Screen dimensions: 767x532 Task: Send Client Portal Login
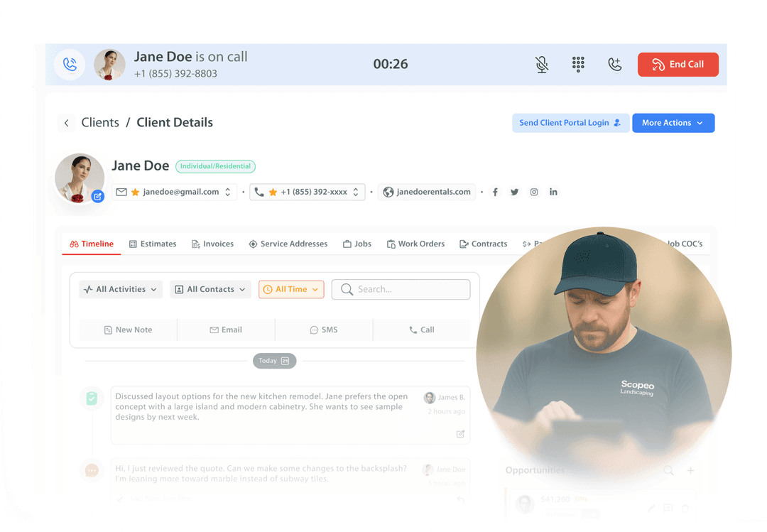(x=570, y=123)
